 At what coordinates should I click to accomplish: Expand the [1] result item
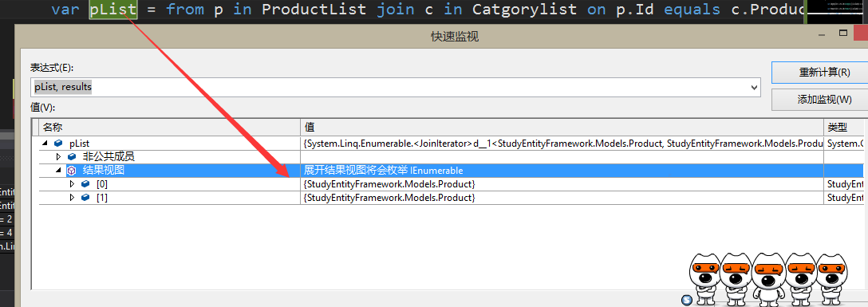(72, 198)
